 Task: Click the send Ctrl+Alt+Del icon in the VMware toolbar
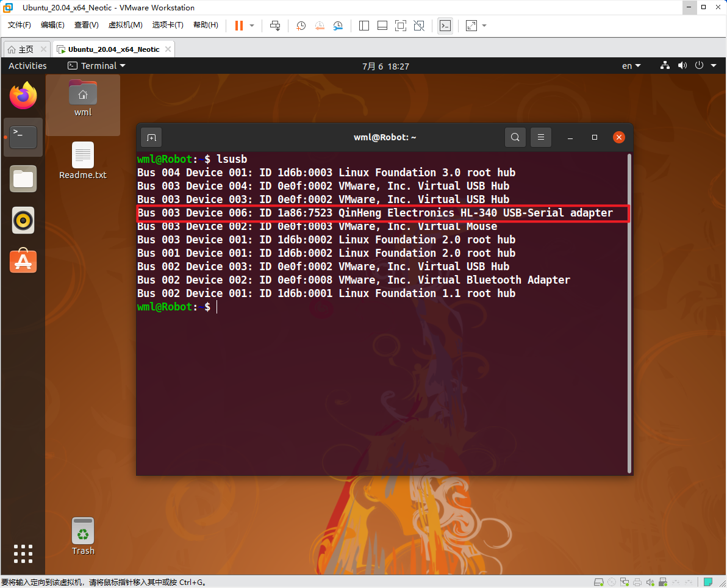275,26
